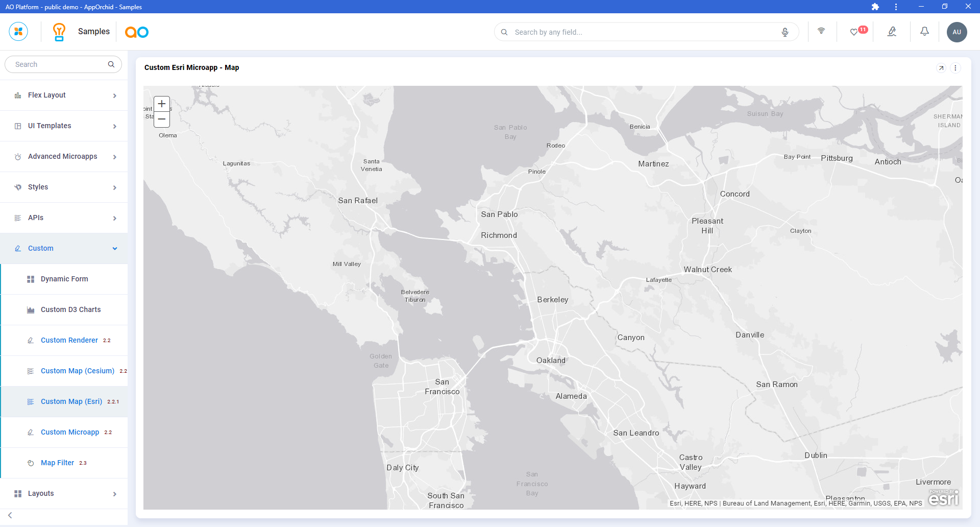Image resolution: width=980 pixels, height=527 pixels.
Task: Collapse the sidebar with bottom arrow
Action: [x=10, y=515]
